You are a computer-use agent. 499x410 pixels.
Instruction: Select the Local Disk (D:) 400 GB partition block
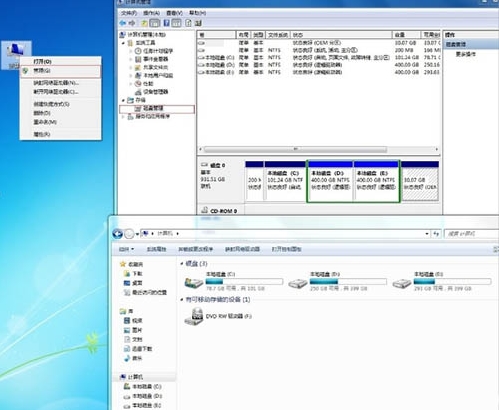pos(330,181)
